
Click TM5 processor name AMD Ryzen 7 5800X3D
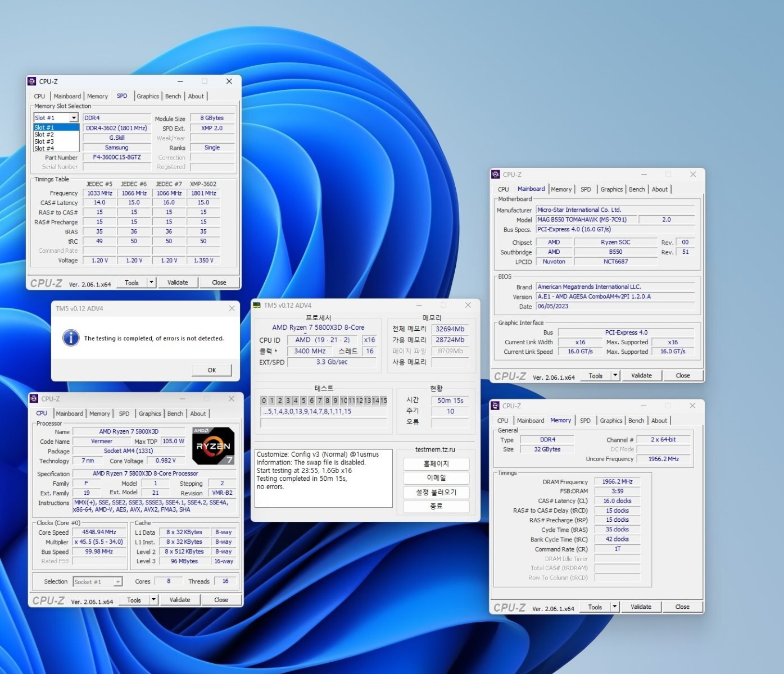(318, 327)
